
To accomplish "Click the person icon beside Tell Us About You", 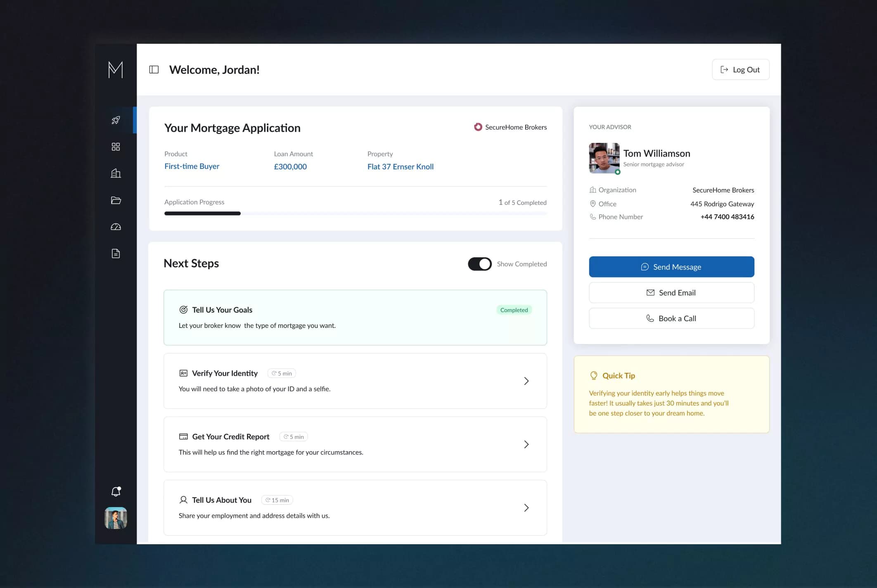I will point(183,500).
